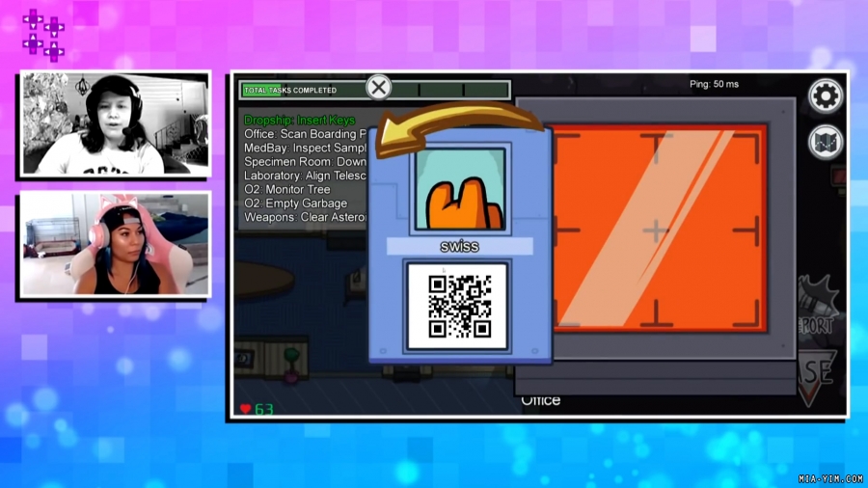
Task: Click the top black-and-white webcam feed
Action: [x=115, y=124]
